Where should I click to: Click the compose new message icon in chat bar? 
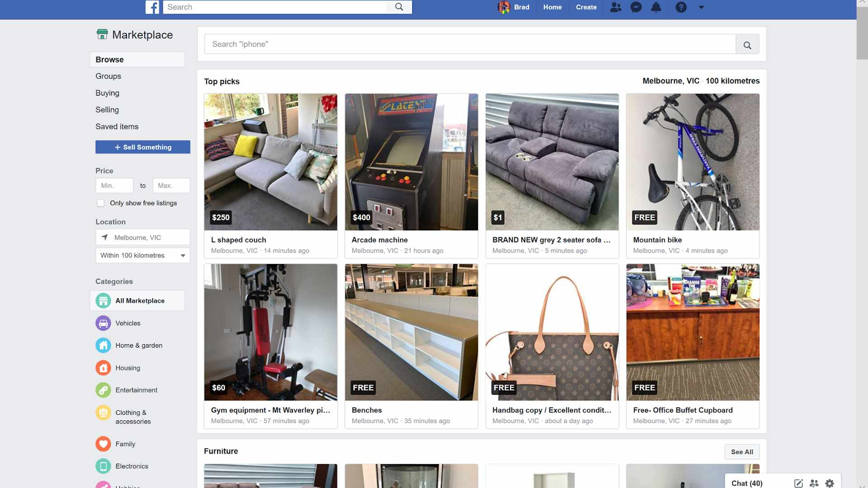point(799,483)
